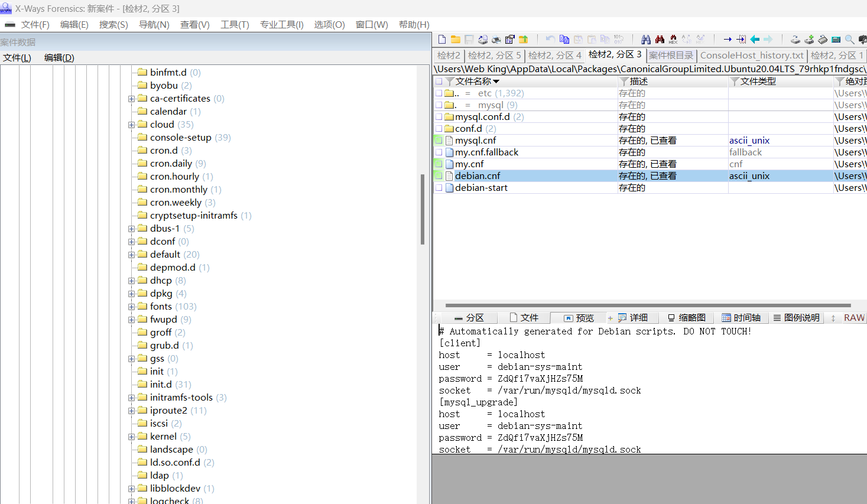Click the red binoculars search icon
867x504 pixels.
pos(660,40)
